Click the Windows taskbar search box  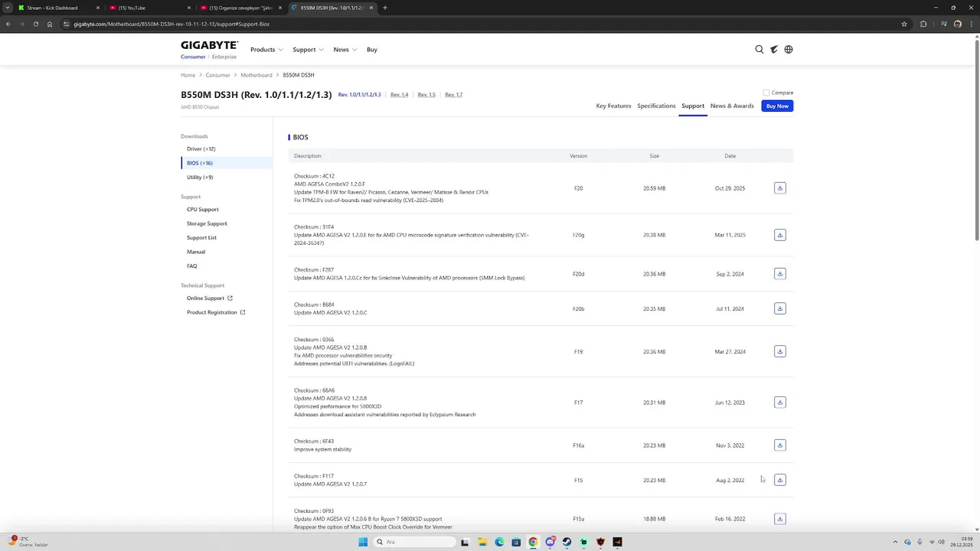413,542
